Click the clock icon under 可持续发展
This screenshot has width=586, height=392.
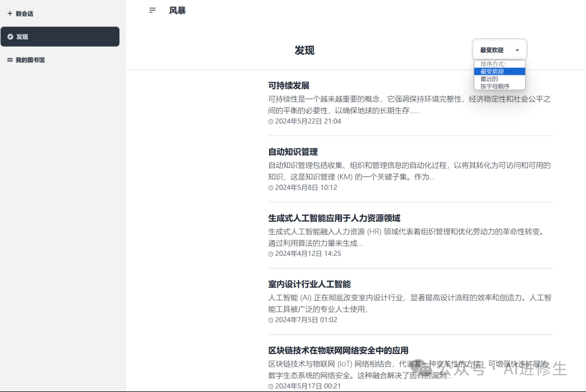pyautogui.click(x=271, y=121)
